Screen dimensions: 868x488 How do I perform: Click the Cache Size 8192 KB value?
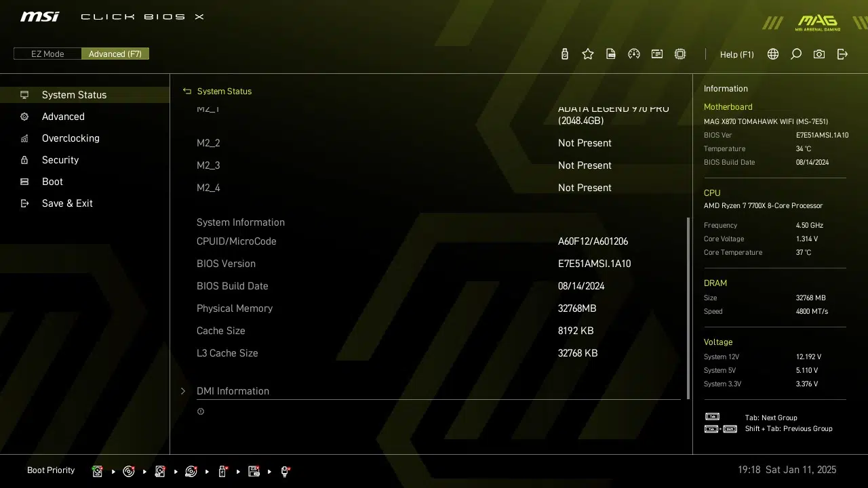(576, 331)
